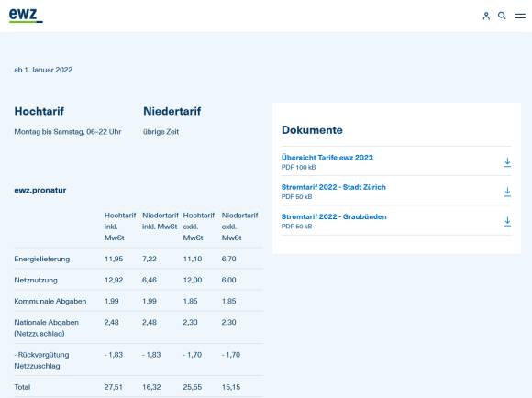532x398 pixels.
Task: Click the Total value 27,51
Action: (114, 387)
